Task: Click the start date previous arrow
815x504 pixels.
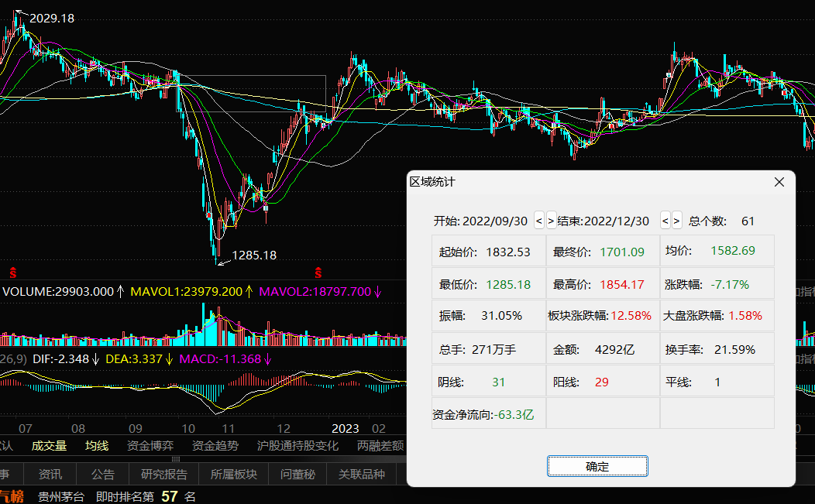Action: point(539,221)
